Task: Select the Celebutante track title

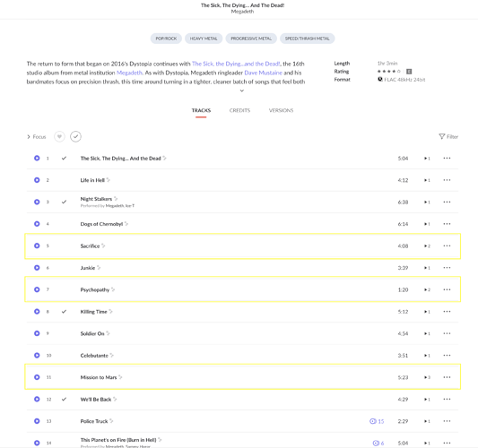Action: [94, 356]
